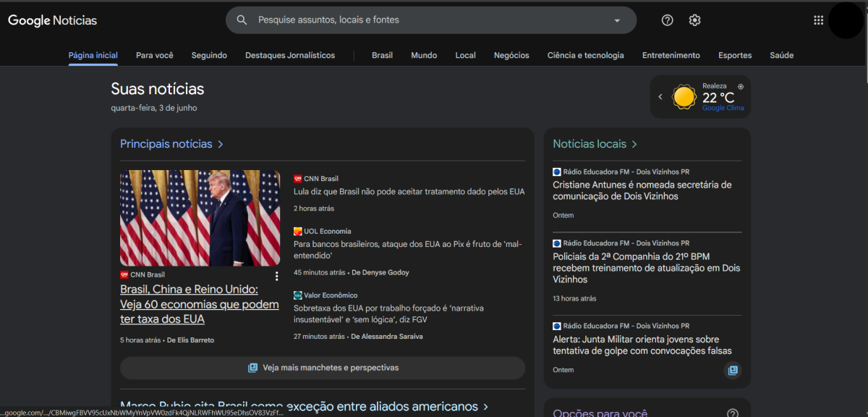Click the CNN Brasil logo above the Lula headline
868x417 pixels.
[297, 179]
